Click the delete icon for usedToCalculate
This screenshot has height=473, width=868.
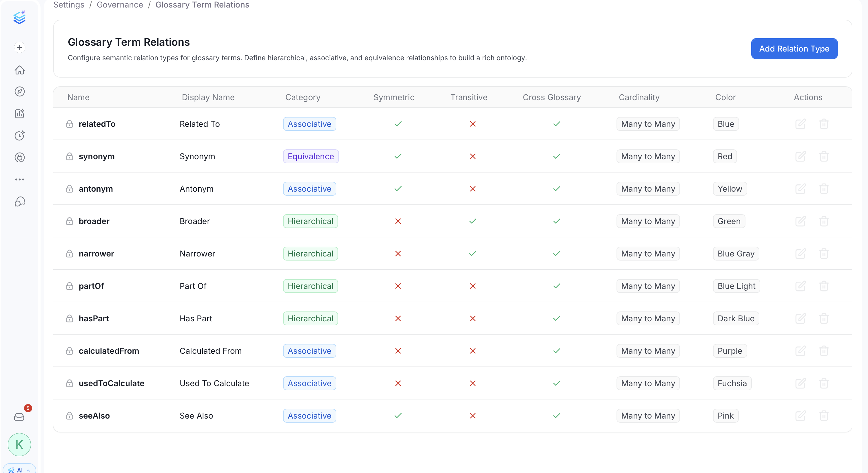824,383
